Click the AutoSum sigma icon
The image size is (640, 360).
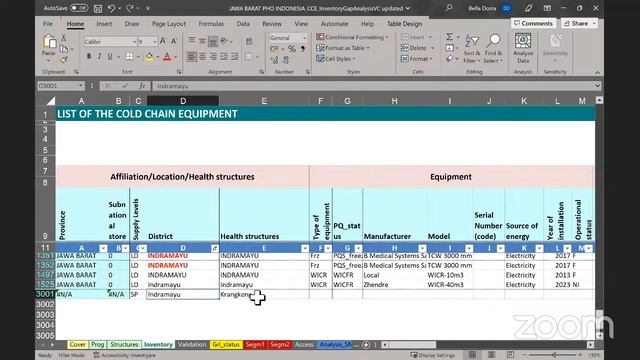[449, 37]
